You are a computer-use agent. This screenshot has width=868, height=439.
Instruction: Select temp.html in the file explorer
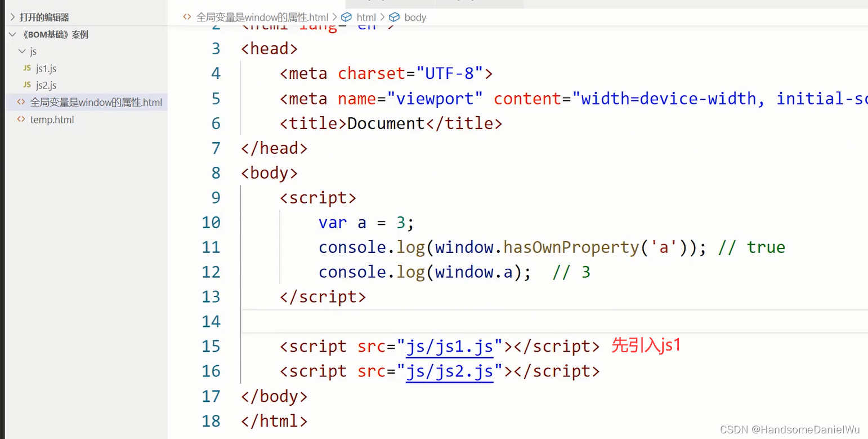click(52, 119)
